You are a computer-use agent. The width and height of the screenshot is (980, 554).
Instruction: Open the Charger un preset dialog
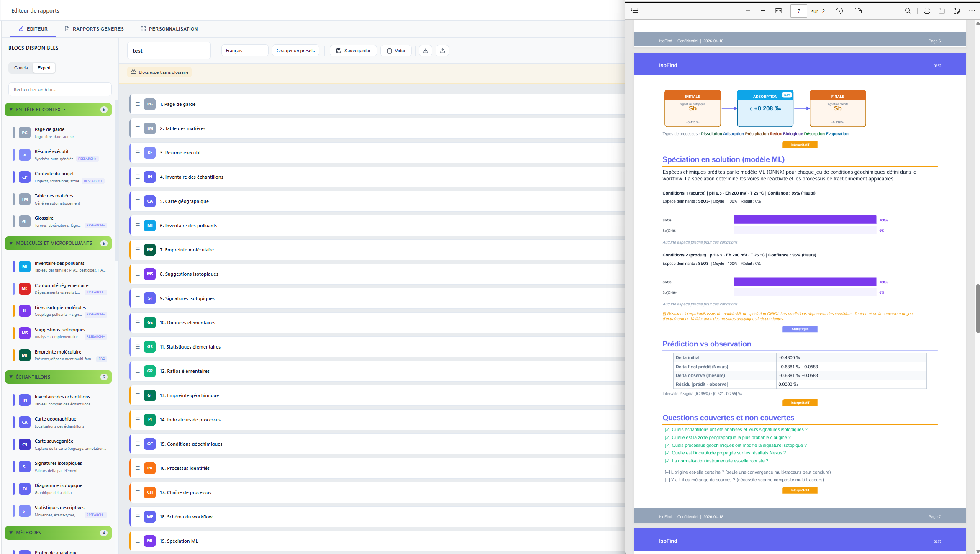click(295, 50)
